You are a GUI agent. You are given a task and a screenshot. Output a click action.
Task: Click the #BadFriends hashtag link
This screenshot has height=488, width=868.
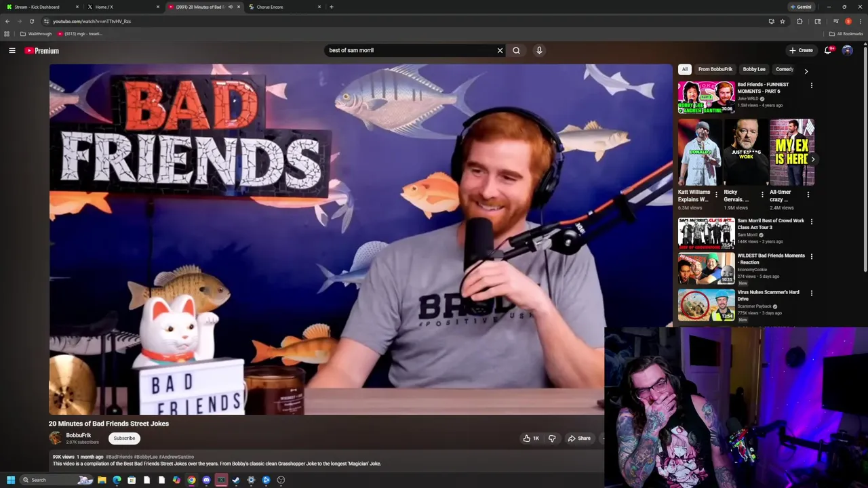coord(119,457)
